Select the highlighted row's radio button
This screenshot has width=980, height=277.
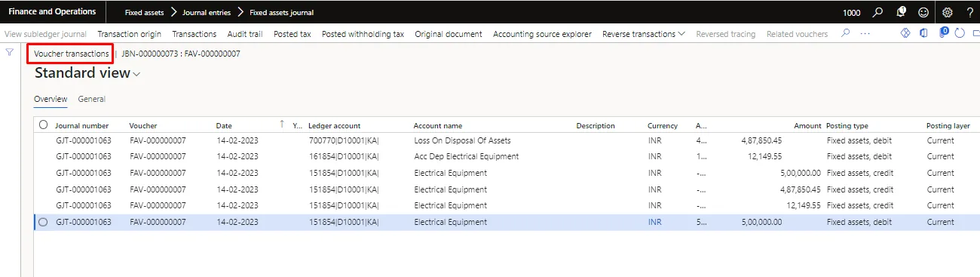point(43,222)
